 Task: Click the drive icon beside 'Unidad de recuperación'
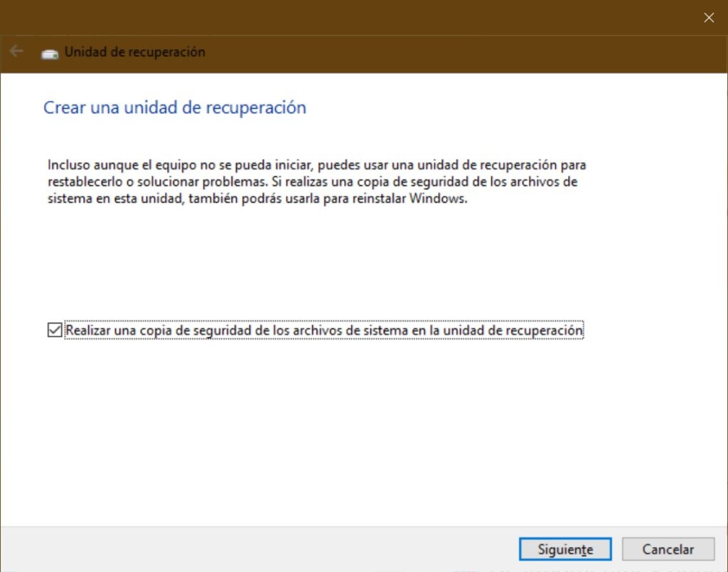click(48, 52)
